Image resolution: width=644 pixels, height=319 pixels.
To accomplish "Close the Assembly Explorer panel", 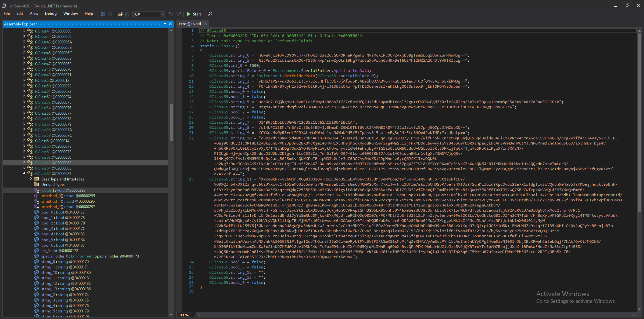I will pyautogui.click(x=170, y=24).
